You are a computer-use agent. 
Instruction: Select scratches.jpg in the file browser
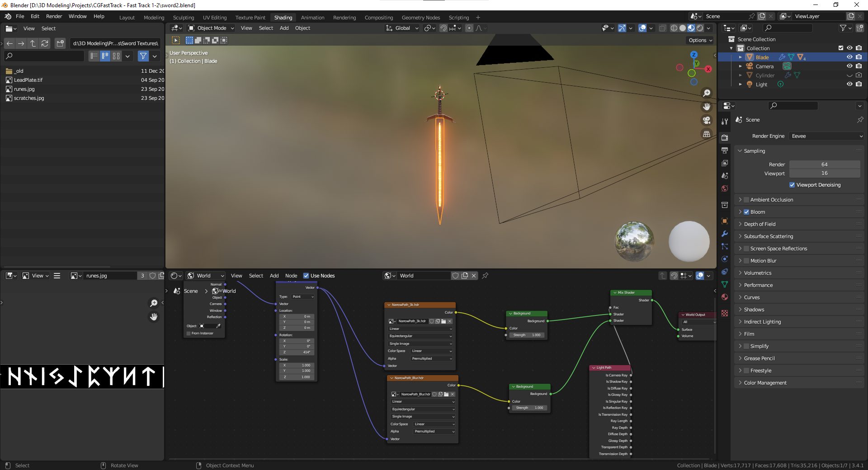(x=29, y=98)
